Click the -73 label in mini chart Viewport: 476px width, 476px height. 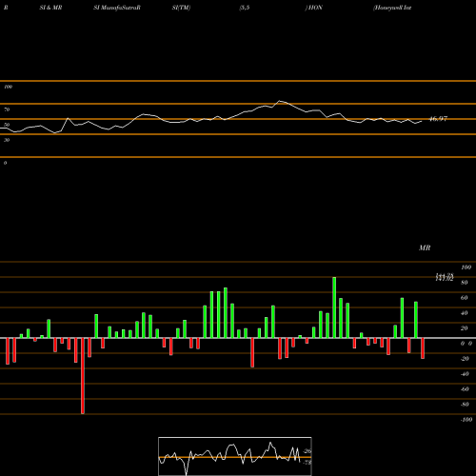point(307,463)
